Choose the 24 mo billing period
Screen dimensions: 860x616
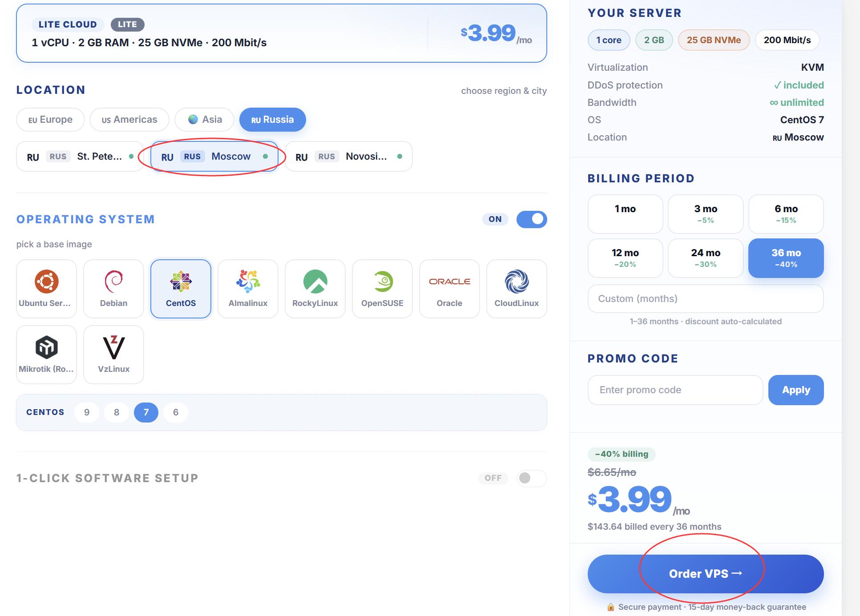706,258
